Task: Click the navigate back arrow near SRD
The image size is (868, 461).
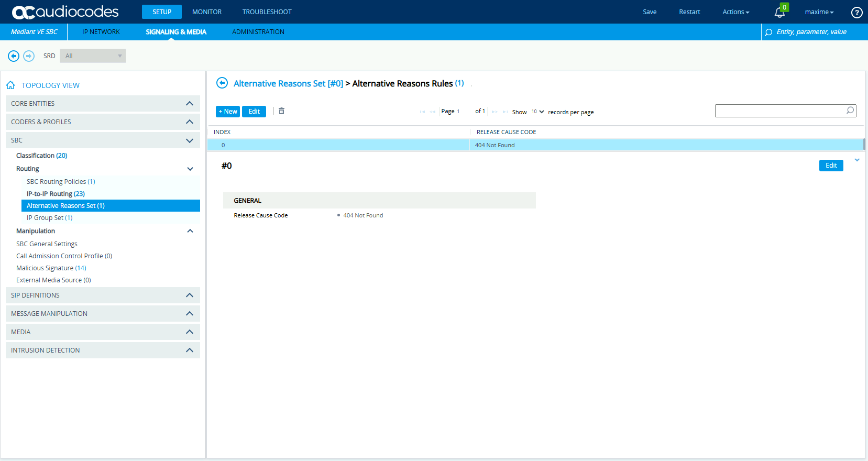Action: [x=14, y=56]
